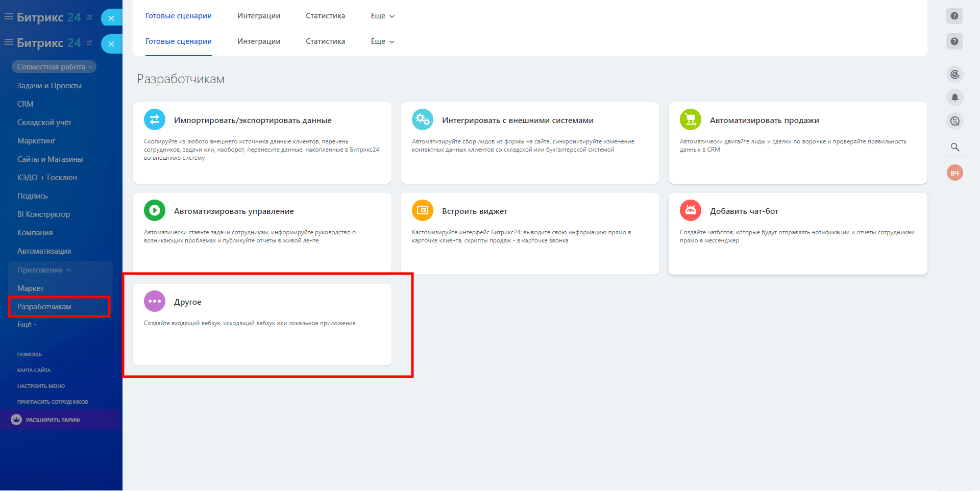Viewport: 980px width, 491px height.
Task: Click the purple three-dots Другое icon
Action: tap(155, 301)
